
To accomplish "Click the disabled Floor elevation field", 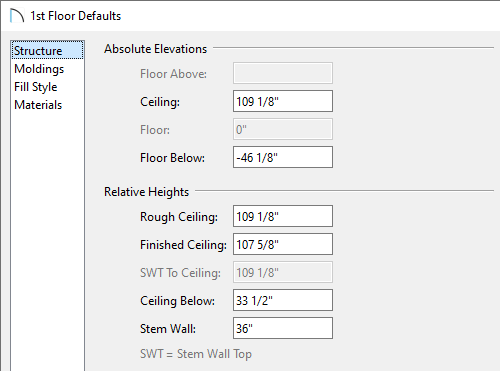I will click(283, 129).
